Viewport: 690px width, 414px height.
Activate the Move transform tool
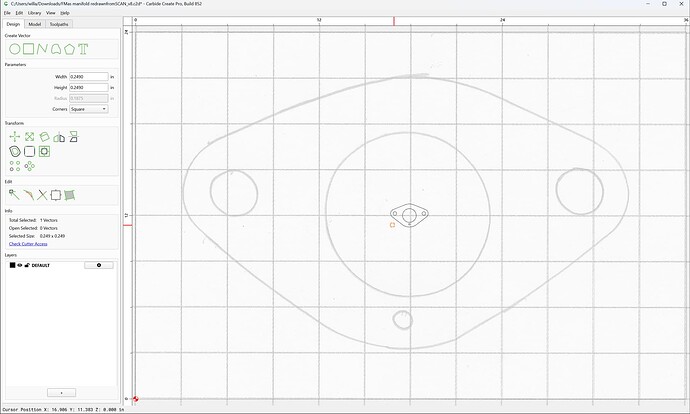tap(15, 137)
